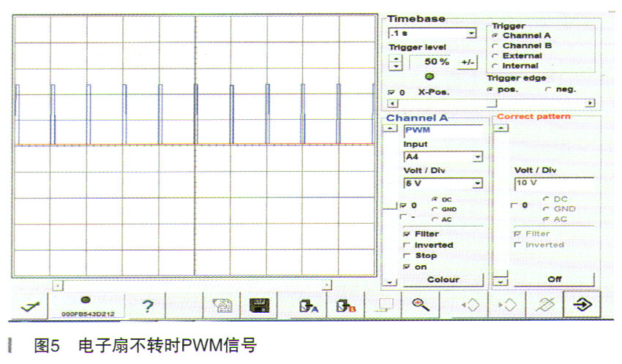
Task: Click waveform scrollbar left arrow below graph
Action: coord(58,286)
